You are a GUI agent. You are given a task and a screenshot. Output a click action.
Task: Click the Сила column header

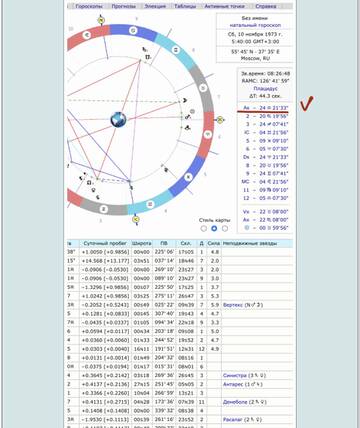click(213, 243)
